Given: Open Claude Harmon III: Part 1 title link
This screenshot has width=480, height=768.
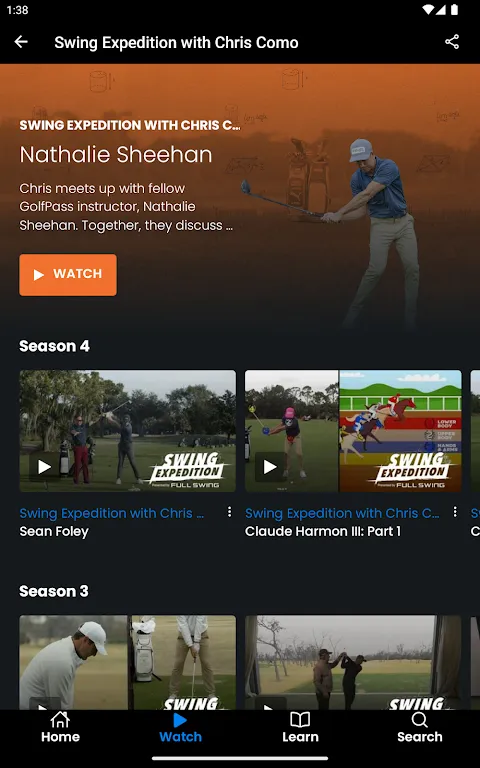Looking at the screenshot, I should coord(323,531).
